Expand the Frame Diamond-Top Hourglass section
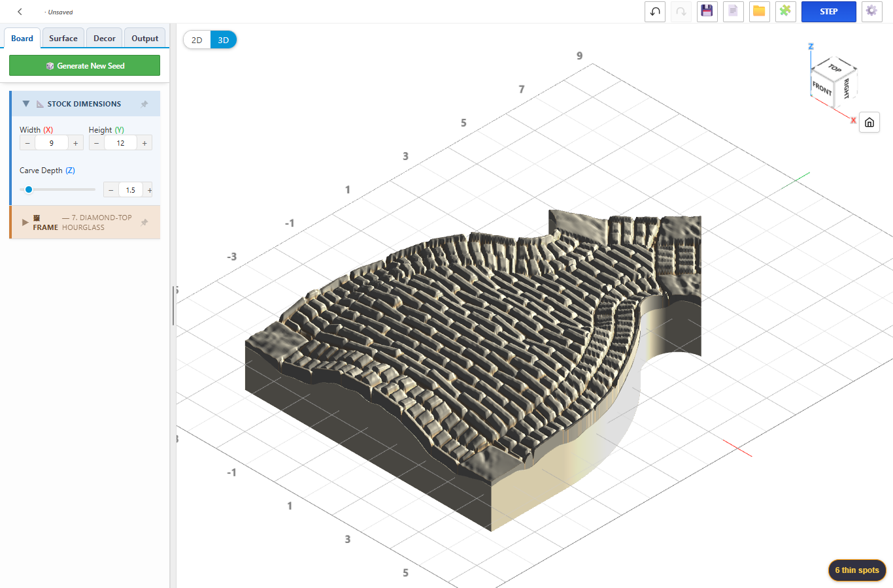This screenshot has height=588, width=893. (25, 222)
